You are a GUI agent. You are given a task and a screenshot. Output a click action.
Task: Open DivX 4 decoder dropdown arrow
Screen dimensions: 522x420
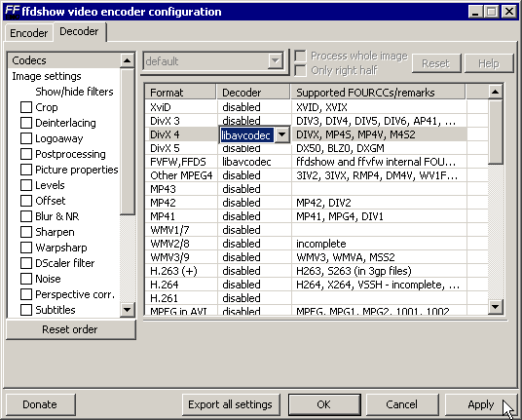coord(282,134)
